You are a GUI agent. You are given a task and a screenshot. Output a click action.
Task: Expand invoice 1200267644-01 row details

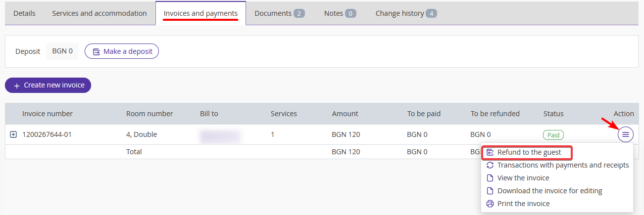[x=14, y=134]
